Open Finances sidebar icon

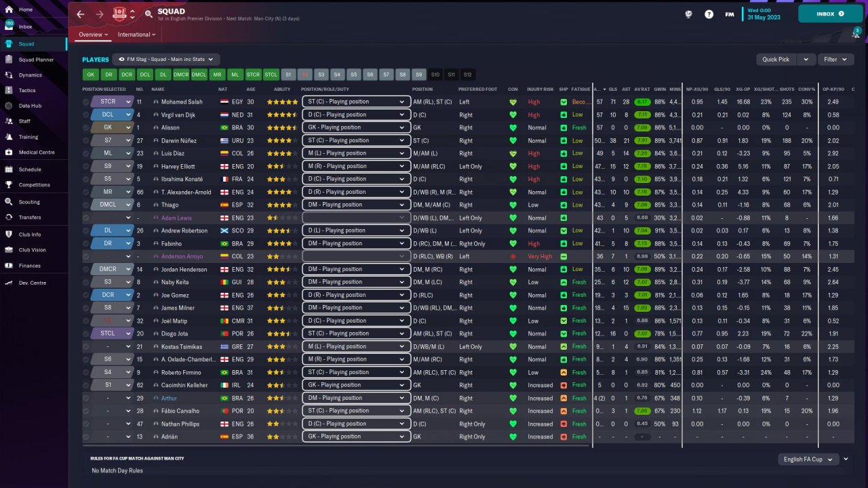9,266
